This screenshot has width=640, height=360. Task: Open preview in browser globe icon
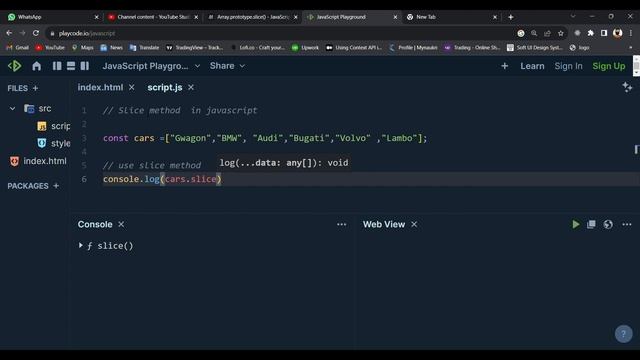(608, 224)
